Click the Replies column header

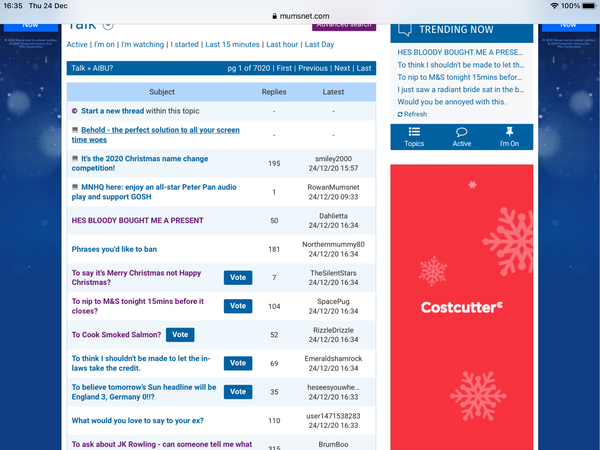274,92
